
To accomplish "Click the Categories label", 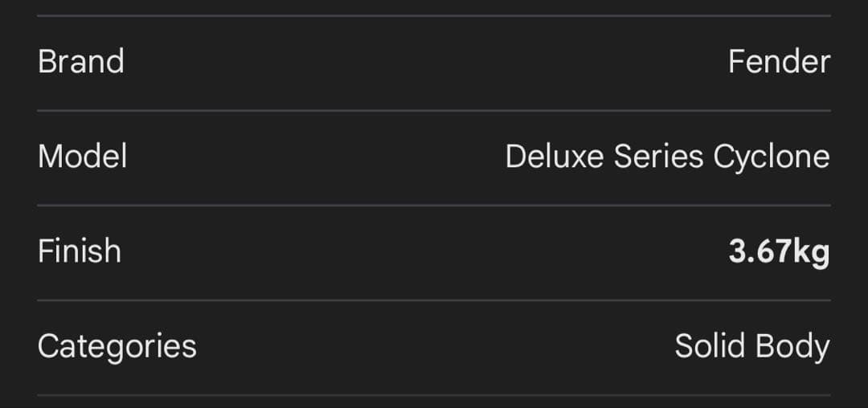I will coord(117,346).
